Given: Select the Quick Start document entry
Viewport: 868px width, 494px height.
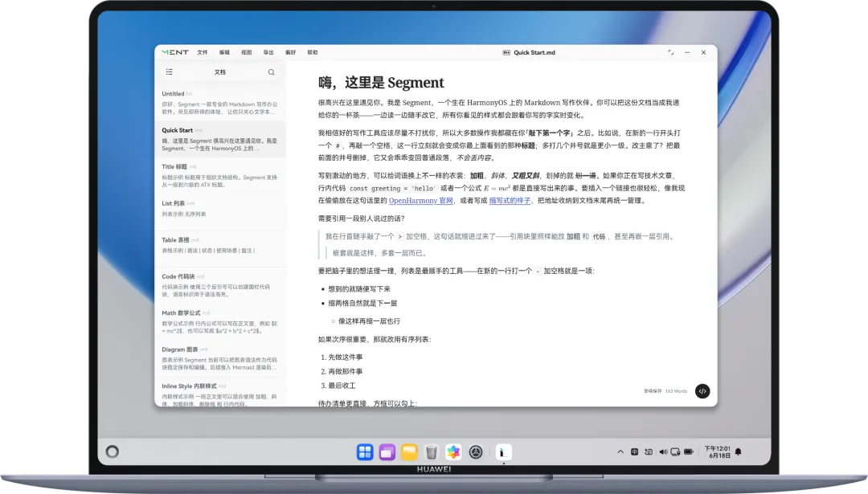Looking at the screenshot, I should [220, 139].
